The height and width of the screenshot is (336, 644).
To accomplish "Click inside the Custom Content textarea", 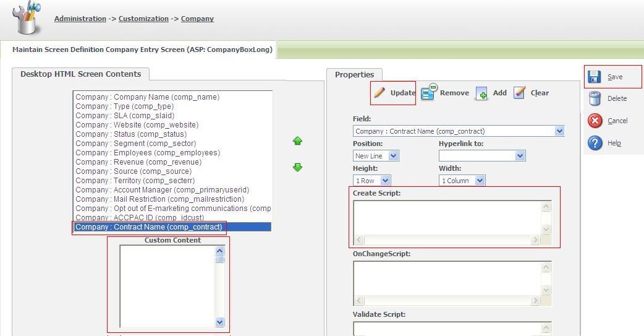I will coord(167,286).
